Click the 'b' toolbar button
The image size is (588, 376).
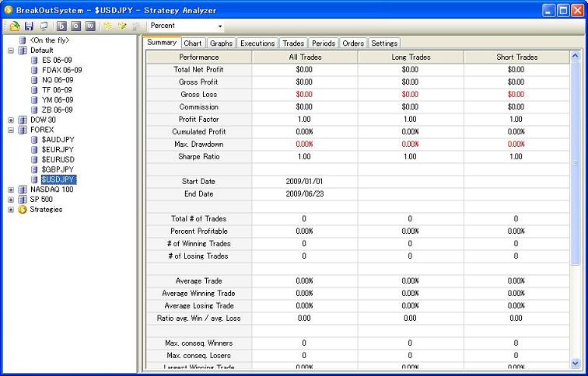pyautogui.click(x=62, y=26)
